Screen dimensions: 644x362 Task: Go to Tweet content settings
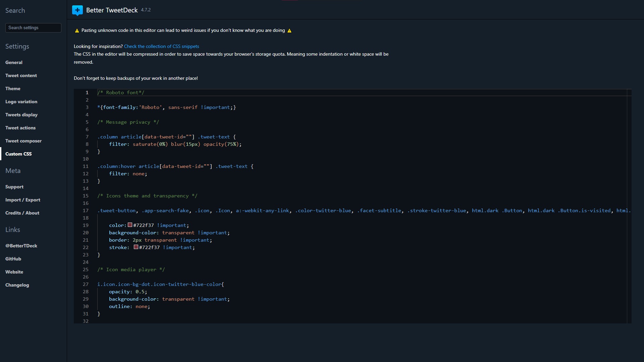21,75
